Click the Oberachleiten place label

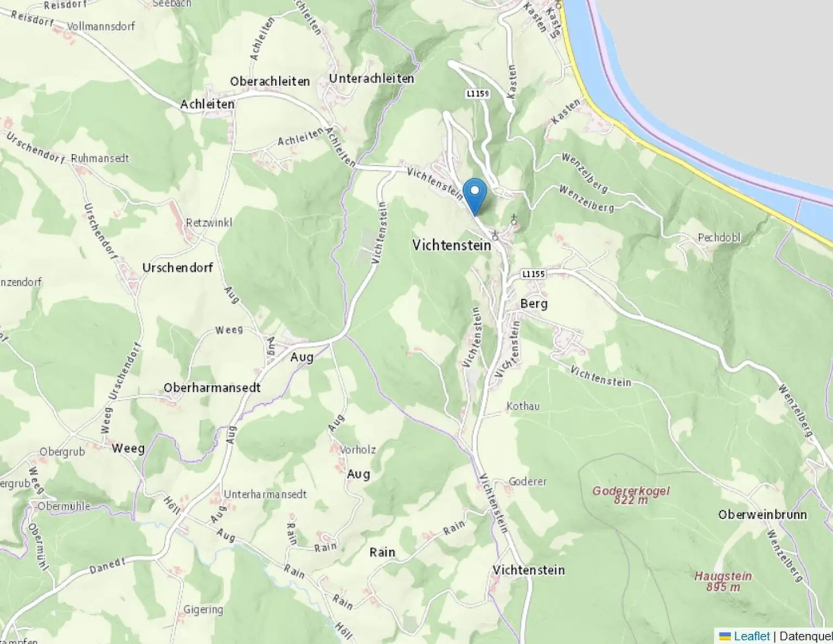point(270,81)
